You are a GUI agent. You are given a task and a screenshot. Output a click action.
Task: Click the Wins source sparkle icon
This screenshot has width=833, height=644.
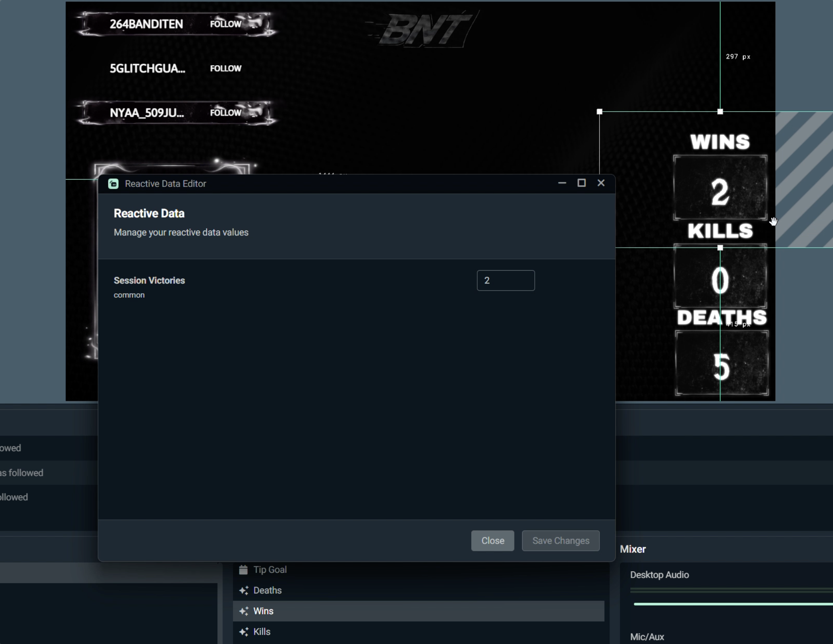(244, 611)
